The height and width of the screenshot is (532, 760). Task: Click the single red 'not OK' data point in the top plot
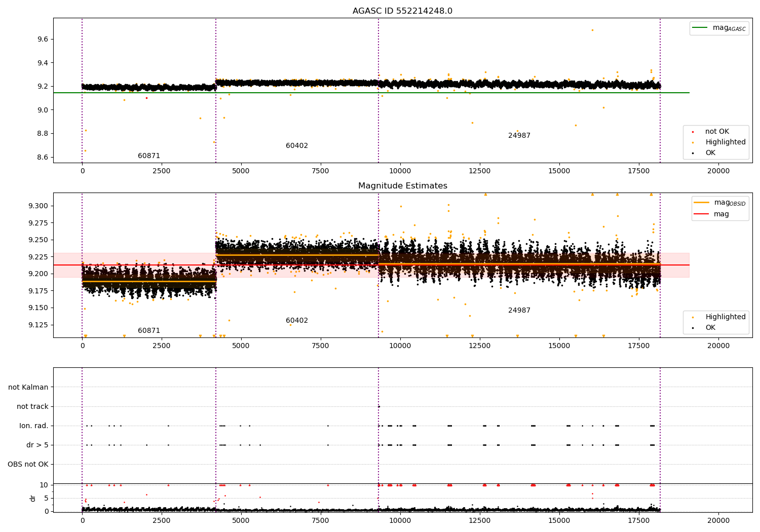[146, 98]
